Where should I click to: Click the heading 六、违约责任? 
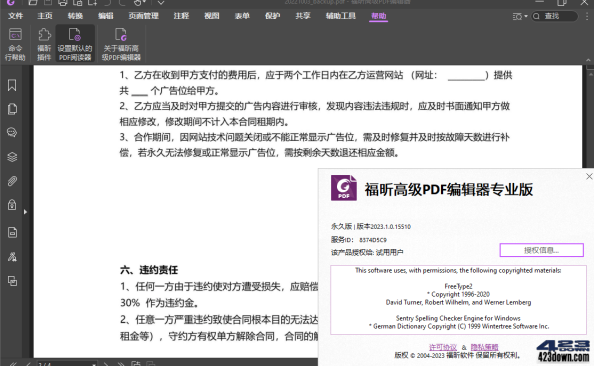[149, 270]
